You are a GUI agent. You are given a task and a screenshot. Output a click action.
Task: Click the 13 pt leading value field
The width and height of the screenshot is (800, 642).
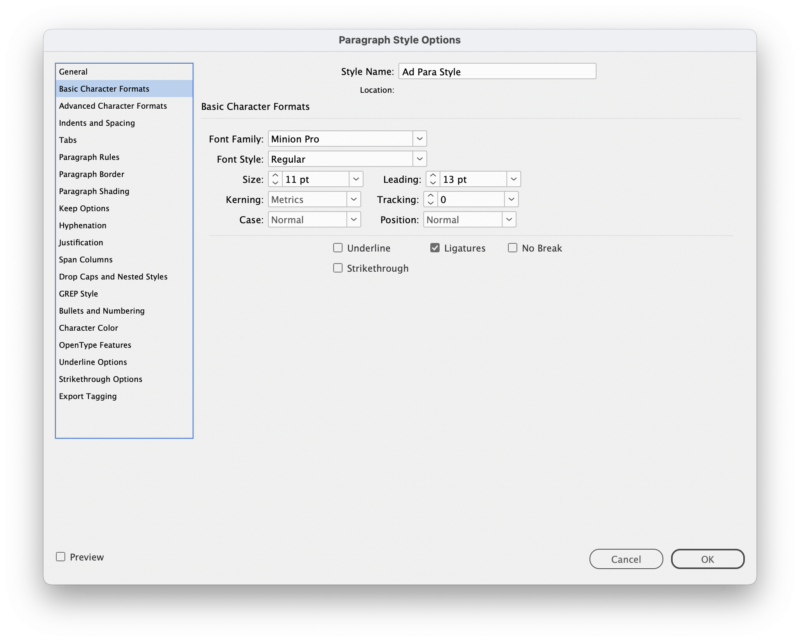pyautogui.click(x=473, y=179)
